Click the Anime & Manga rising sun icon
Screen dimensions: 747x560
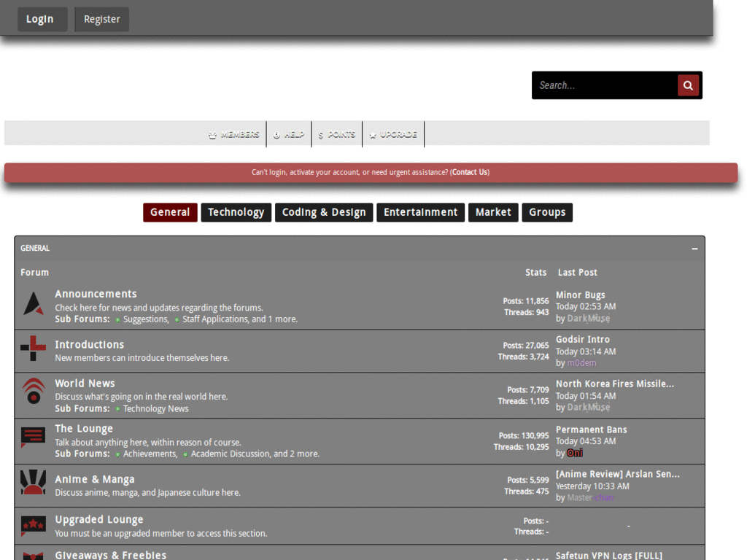34,482
